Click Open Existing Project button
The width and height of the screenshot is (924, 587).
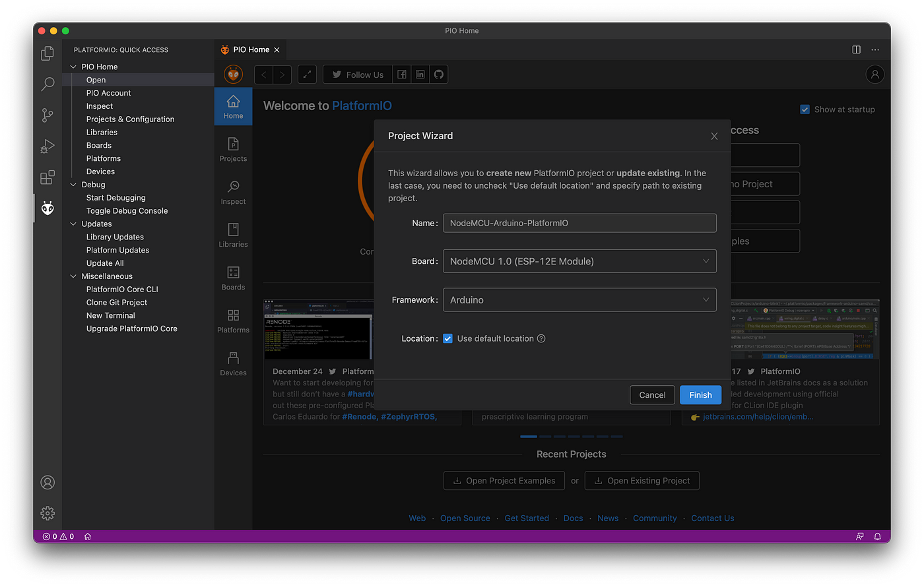[x=642, y=481]
